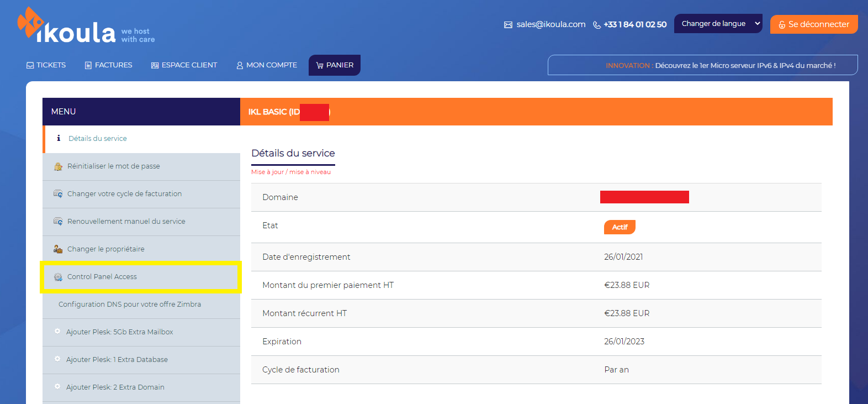Click the manual renewal icon
This screenshot has height=404, width=868.
pyautogui.click(x=58, y=222)
